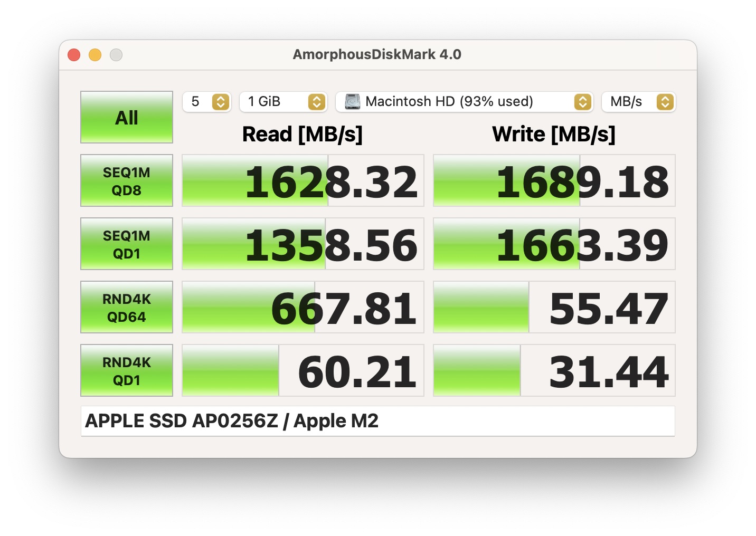The width and height of the screenshot is (756, 536).
Task: Click the Macintosh HD disk icon
Action: click(x=352, y=101)
